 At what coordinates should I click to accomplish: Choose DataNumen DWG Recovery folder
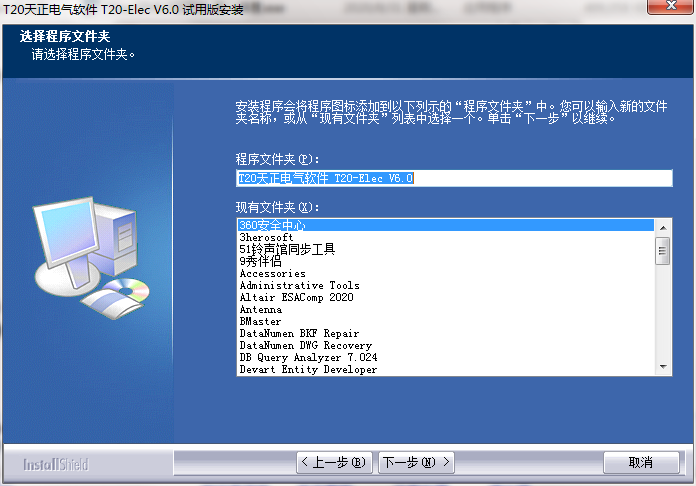point(445,345)
